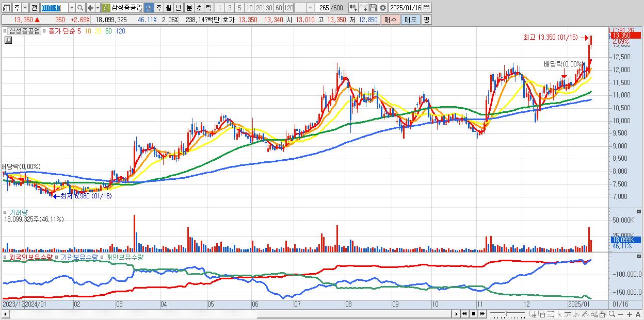Click the 매도 sell button
The image size is (644, 320).
[411, 20]
